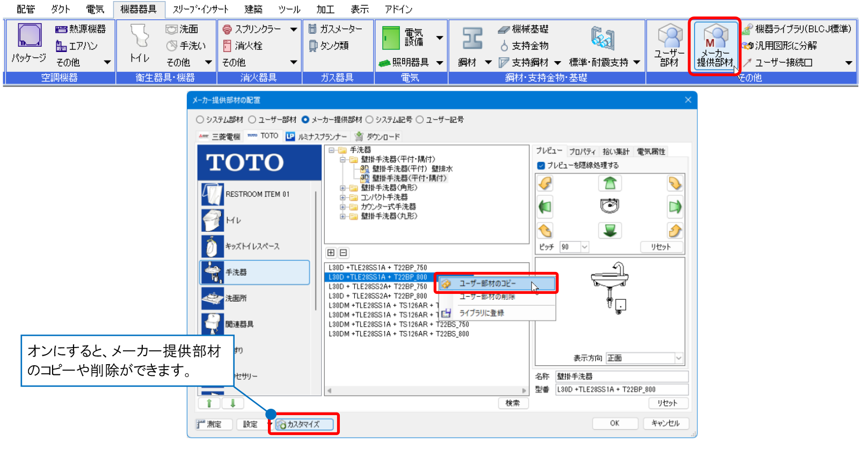The image size is (868, 450).
Task: Switch to the プロパティ tab
Action: [x=582, y=152]
